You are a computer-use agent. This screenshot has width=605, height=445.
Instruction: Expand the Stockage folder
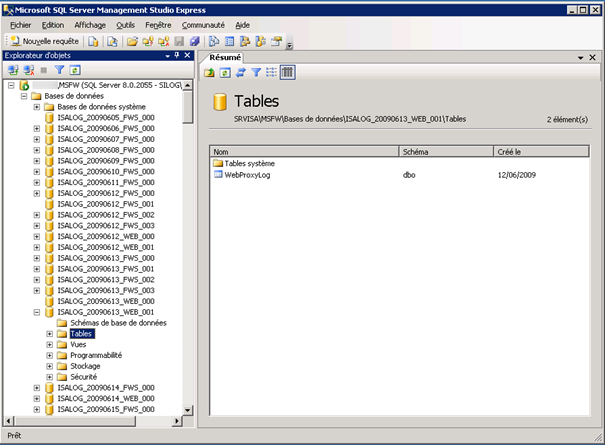[49, 366]
